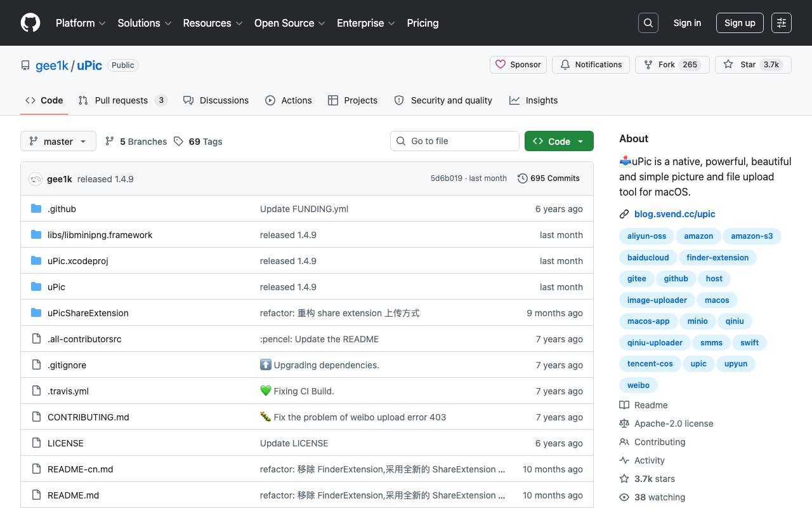Click the pulse icon beside Activity
Viewport: 812px width, 508px height.
[x=624, y=460]
